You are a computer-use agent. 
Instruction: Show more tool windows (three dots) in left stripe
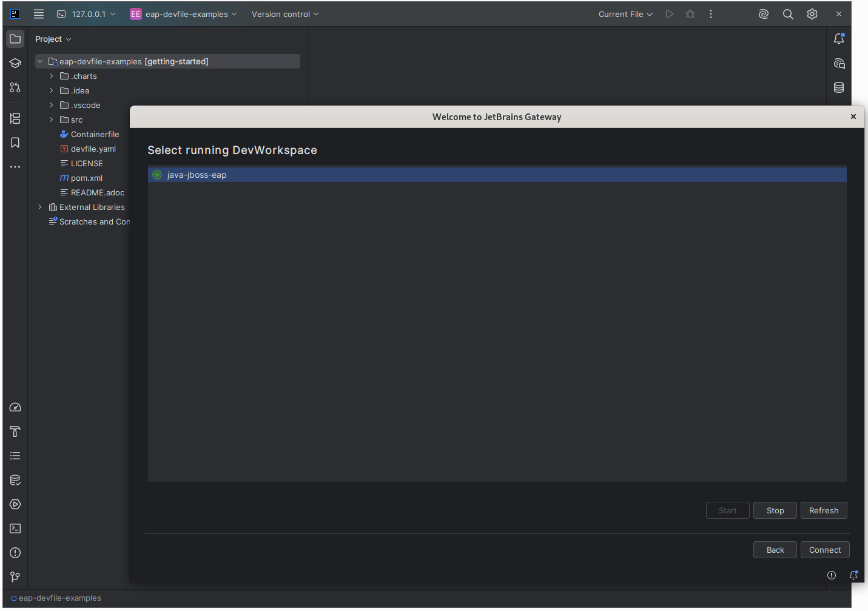pyautogui.click(x=15, y=167)
